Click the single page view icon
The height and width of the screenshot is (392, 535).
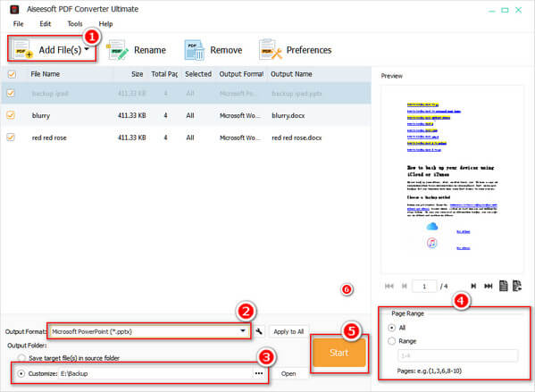click(503, 286)
